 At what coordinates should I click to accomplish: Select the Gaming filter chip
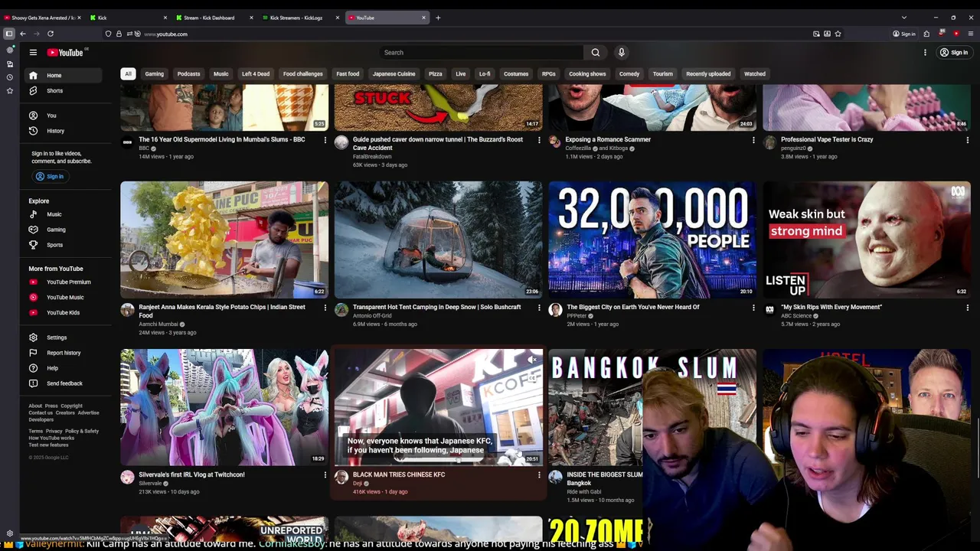(155, 74)
